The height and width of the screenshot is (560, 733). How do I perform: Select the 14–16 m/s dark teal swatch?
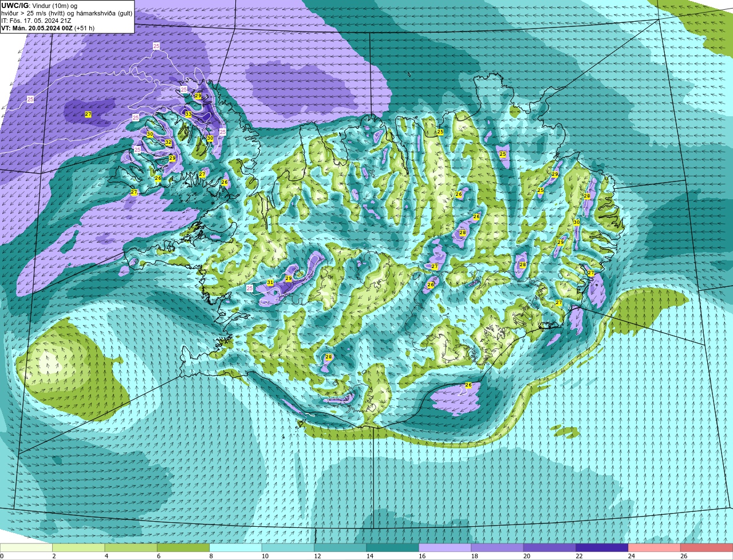[393, 548]
